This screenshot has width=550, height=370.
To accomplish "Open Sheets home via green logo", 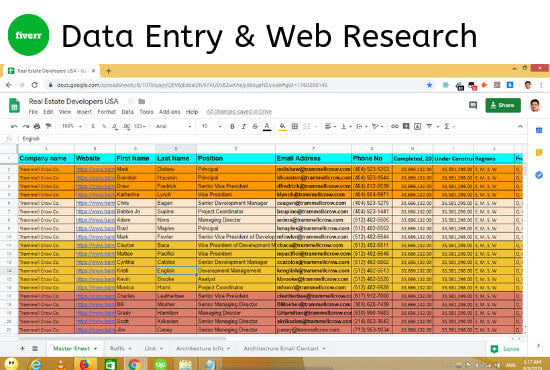I will click(x=14, y=105).
